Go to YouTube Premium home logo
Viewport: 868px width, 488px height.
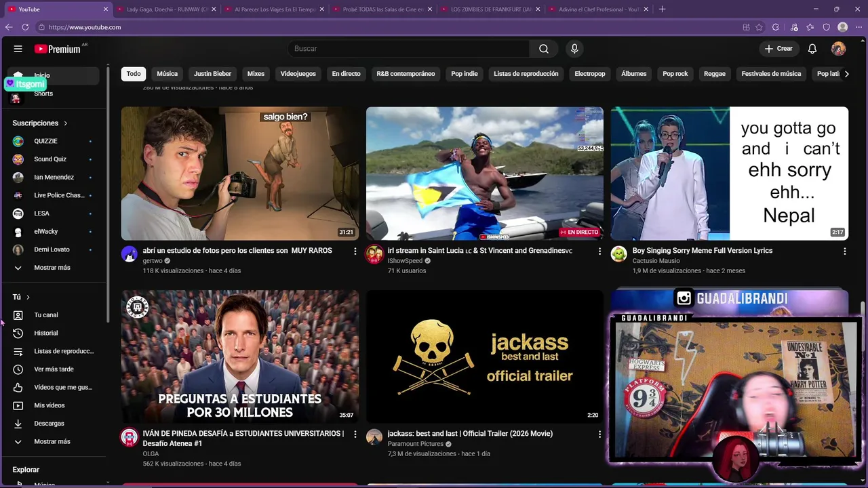(x=58, y=49)
